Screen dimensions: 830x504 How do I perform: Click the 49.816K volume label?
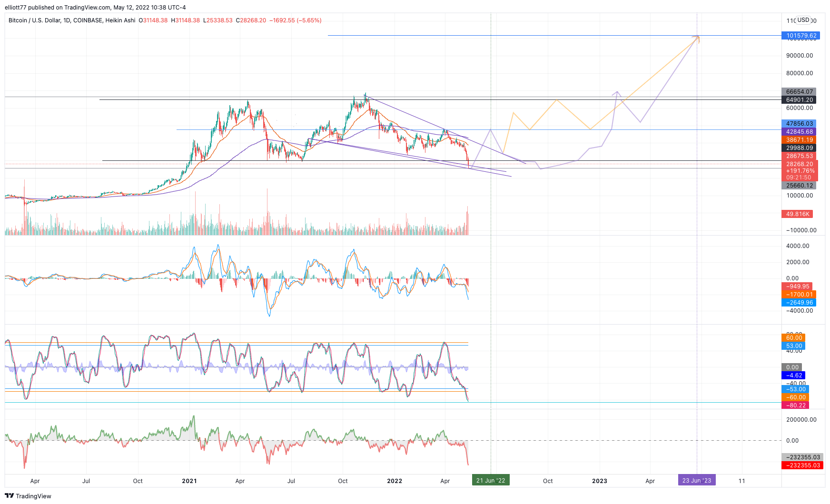pos(797,214)
